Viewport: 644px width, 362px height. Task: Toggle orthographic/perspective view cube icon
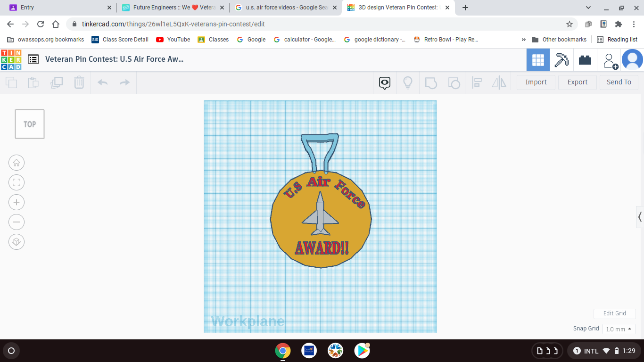pos(17,242)
